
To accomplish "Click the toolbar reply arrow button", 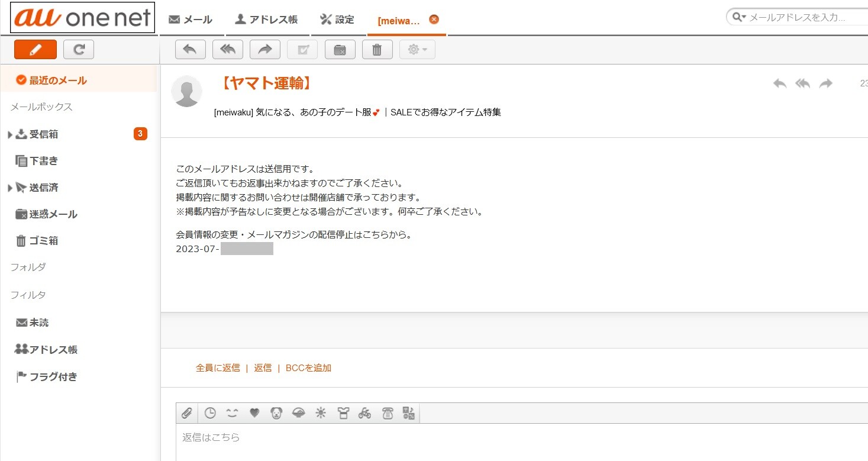I will tap(191, 50).
